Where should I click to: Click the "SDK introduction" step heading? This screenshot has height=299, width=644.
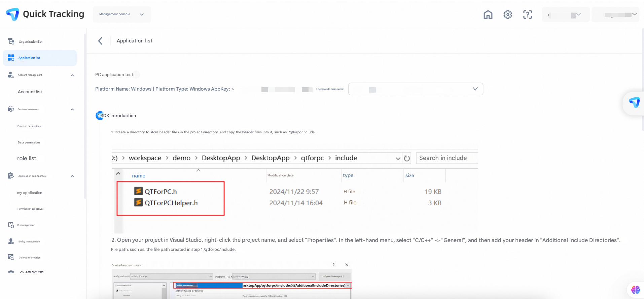tap(118, 115)
